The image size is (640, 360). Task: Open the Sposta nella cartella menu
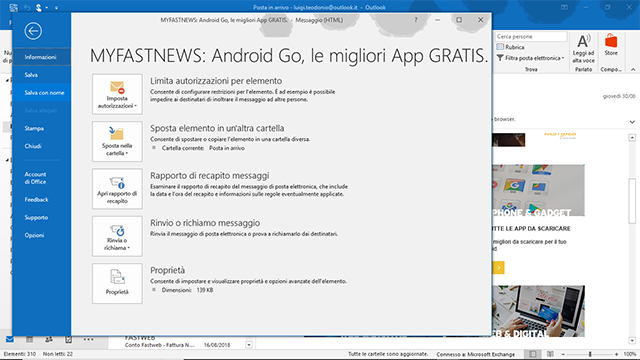point(117,142)
